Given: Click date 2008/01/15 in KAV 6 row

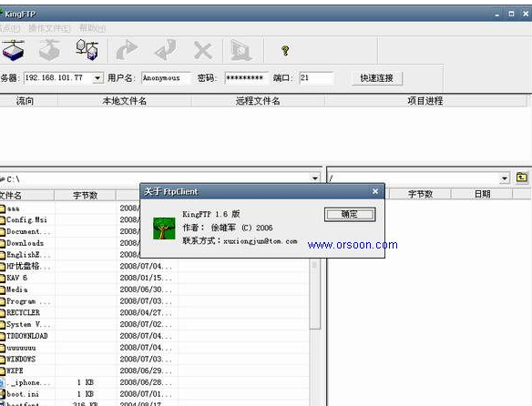Looking at the screenshot, I should click(x=145, y=278).
